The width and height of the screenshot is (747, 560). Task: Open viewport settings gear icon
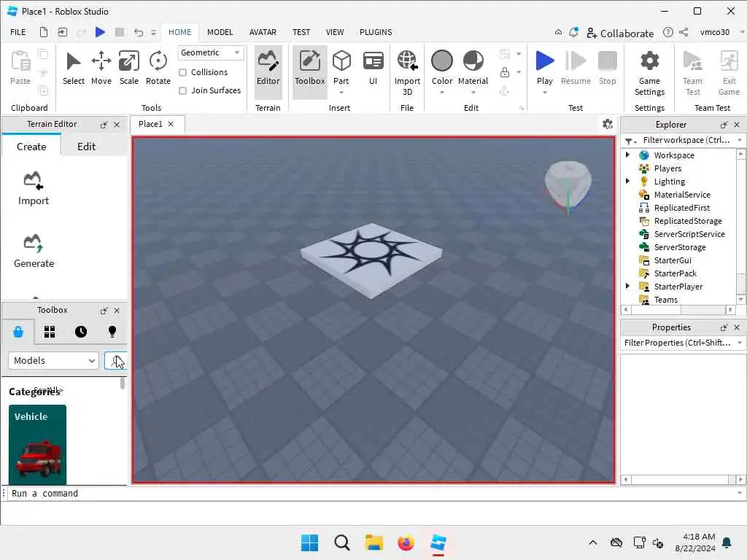608,124
